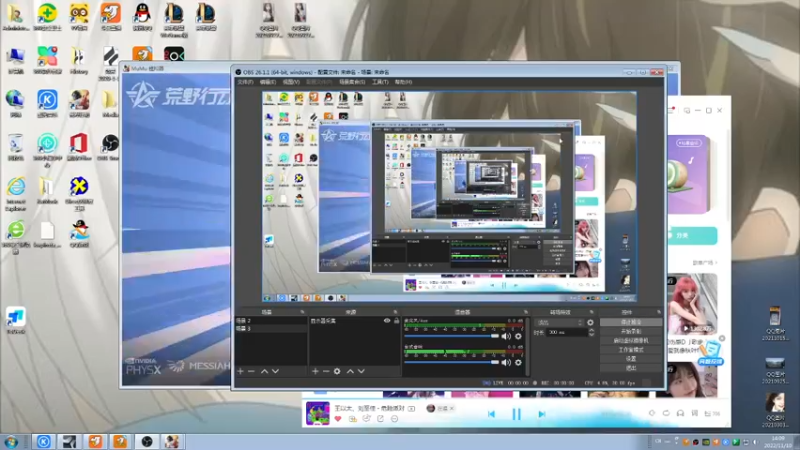Lock the display capture source
The image size is (800, 450).
(396, 320)
